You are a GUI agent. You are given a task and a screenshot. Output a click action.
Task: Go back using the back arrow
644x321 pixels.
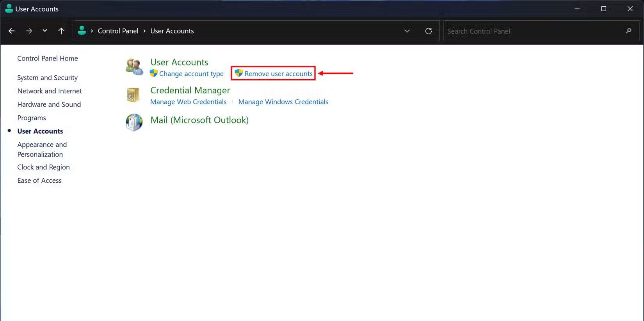tap(12, 31)
